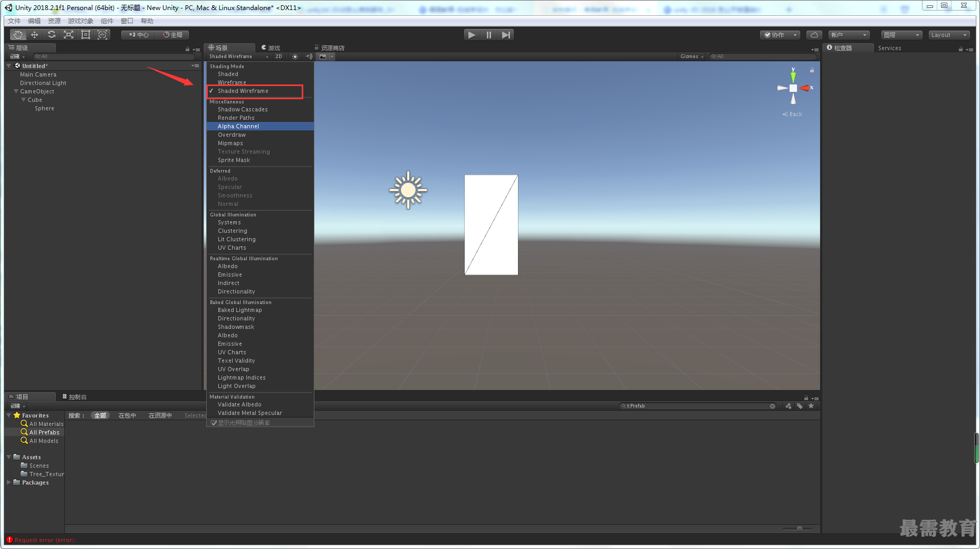Select the combined Transform tool
The width and height of the screenshot is (980, 549).
(x=102, y=35)
